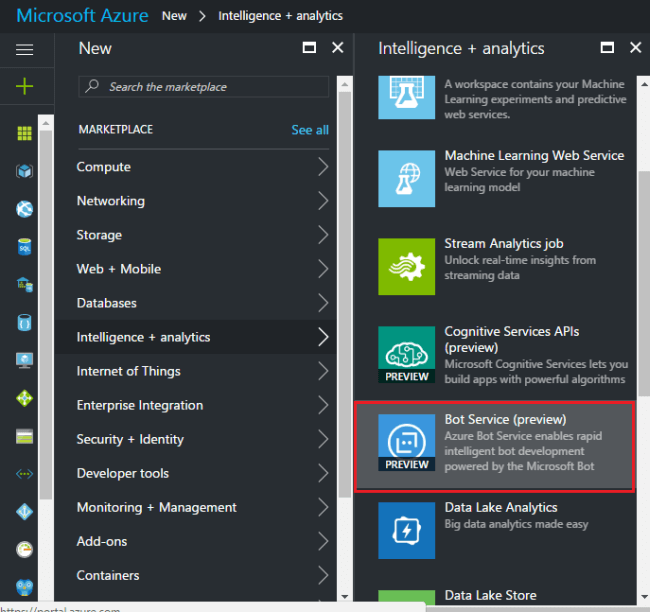
Task: Open Cognitive Services APIs (preview) title
Action: pyautogui.click(x=512, y=339)
